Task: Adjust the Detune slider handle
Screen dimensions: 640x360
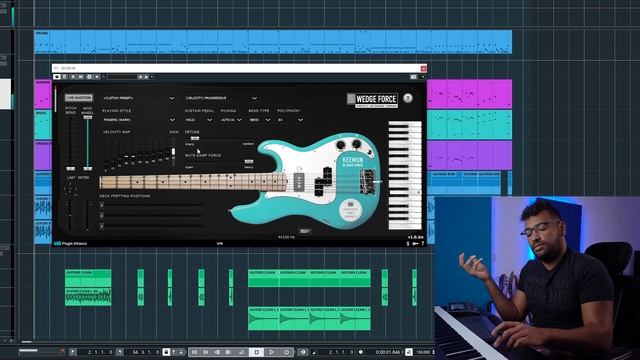Action: [195, 138]
